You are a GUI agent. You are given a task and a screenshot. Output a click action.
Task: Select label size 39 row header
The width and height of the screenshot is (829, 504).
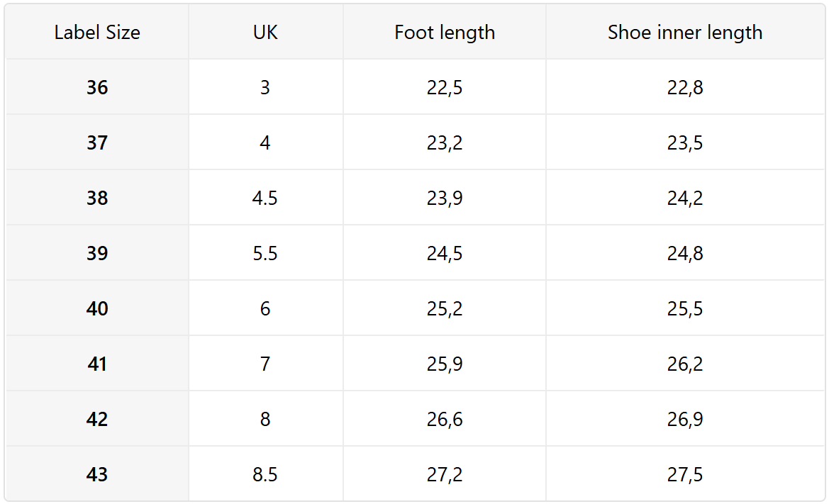click(97, 254)
